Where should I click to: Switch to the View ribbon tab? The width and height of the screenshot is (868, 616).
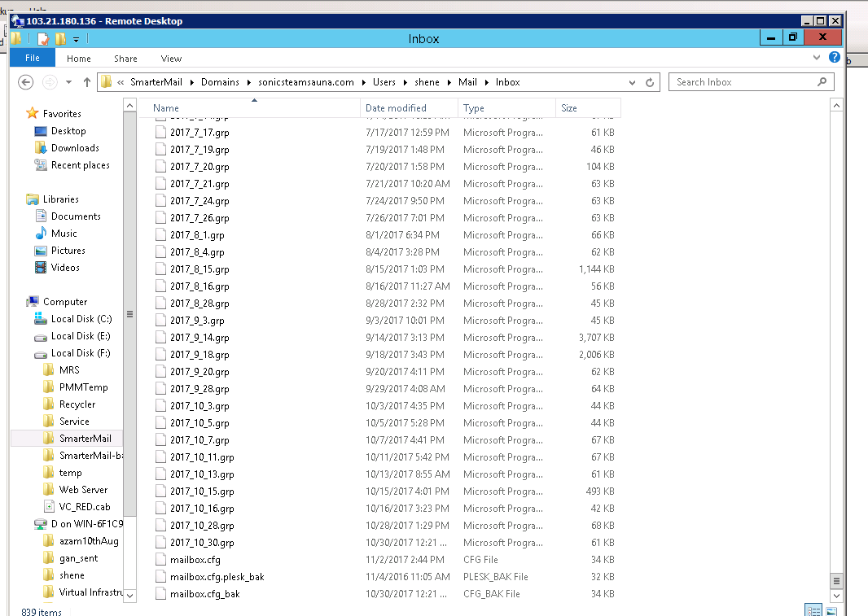point(171,59)
